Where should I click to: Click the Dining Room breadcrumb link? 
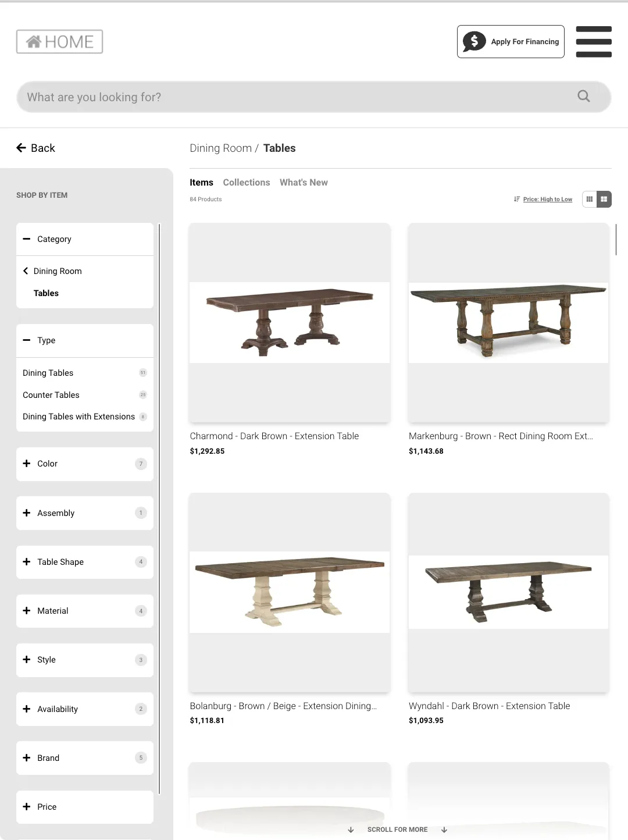(220, 148)
